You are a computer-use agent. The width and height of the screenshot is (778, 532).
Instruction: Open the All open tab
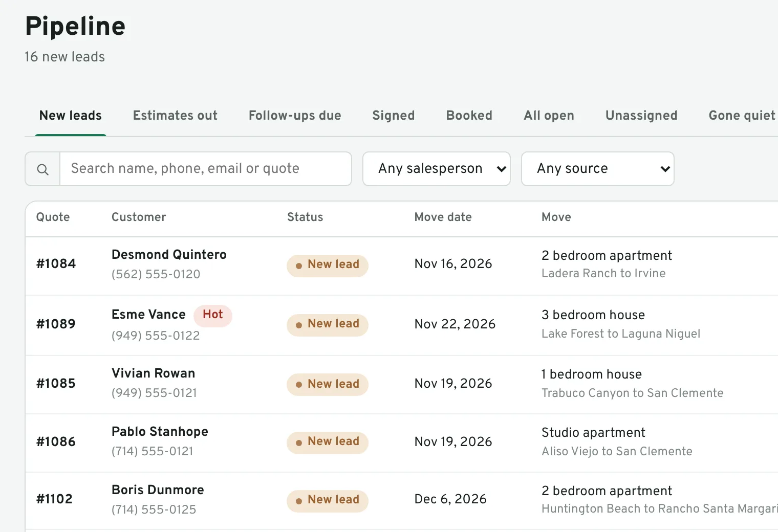coord(549,116)
